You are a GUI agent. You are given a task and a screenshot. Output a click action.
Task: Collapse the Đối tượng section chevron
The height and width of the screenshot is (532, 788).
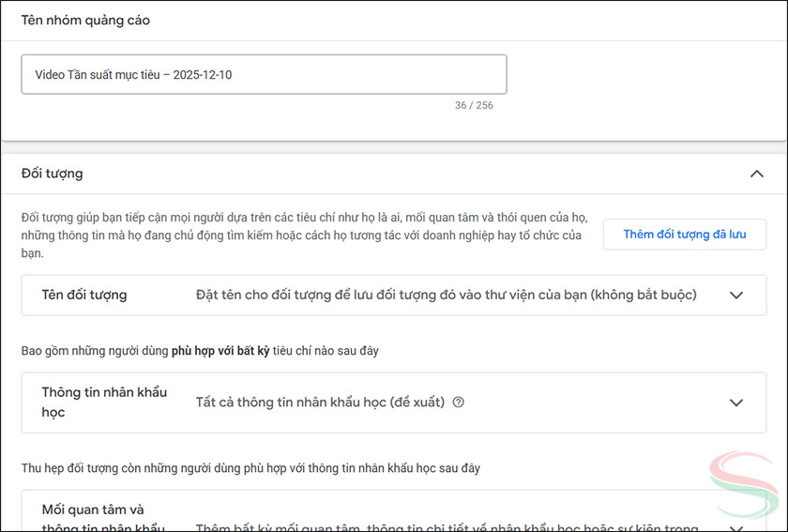click(x=756, y=174)
